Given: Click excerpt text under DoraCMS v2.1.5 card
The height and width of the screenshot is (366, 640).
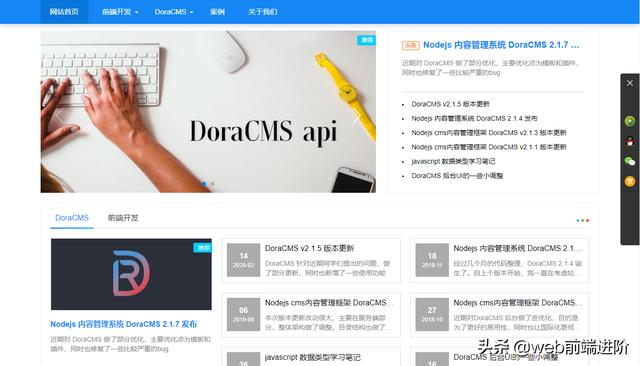Looking at the screenshot, I should tap(328, 268).
